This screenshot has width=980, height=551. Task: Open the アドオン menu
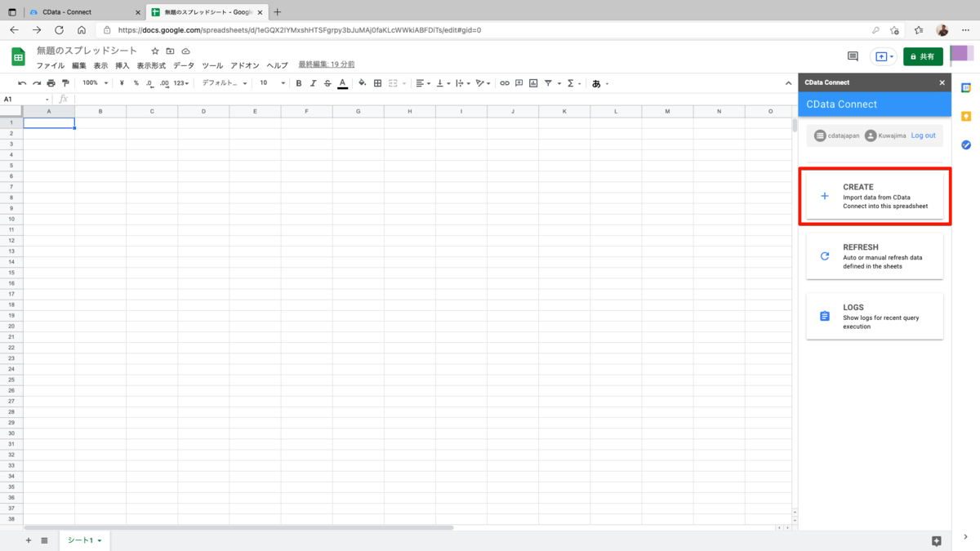coord(245,65)
